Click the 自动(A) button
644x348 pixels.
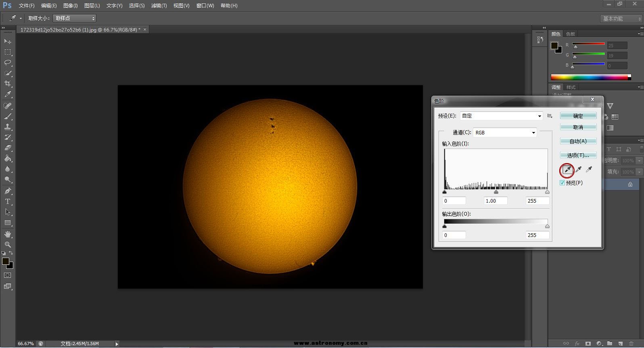(578, 141)
